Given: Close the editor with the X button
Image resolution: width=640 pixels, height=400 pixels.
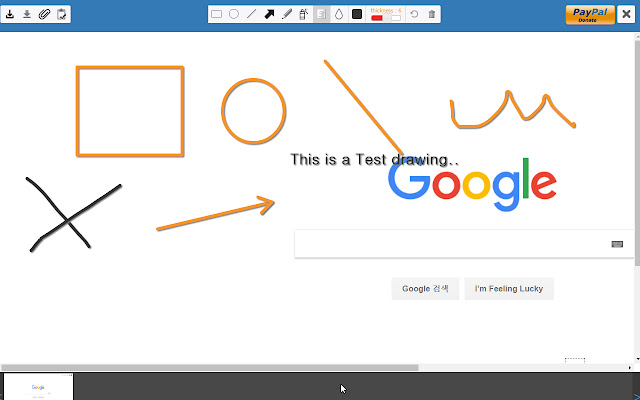Looking at the screenshot, I should point(626,14).
